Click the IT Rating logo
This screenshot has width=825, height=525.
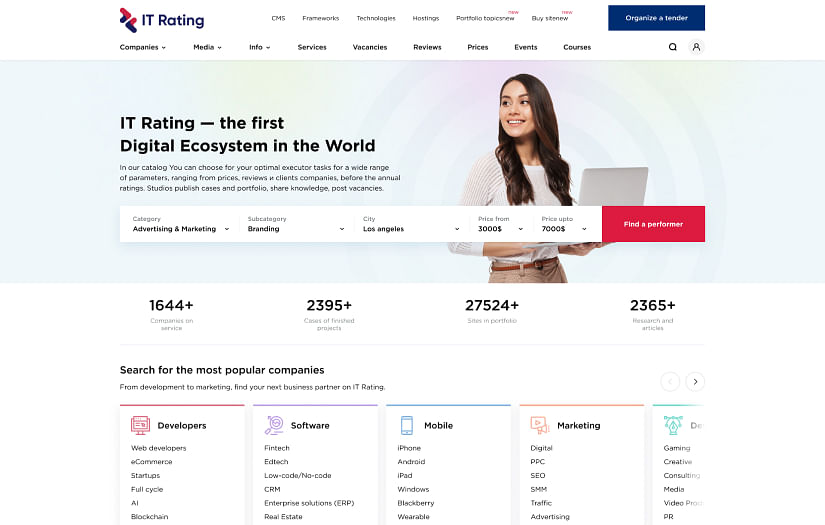[161, 19]
